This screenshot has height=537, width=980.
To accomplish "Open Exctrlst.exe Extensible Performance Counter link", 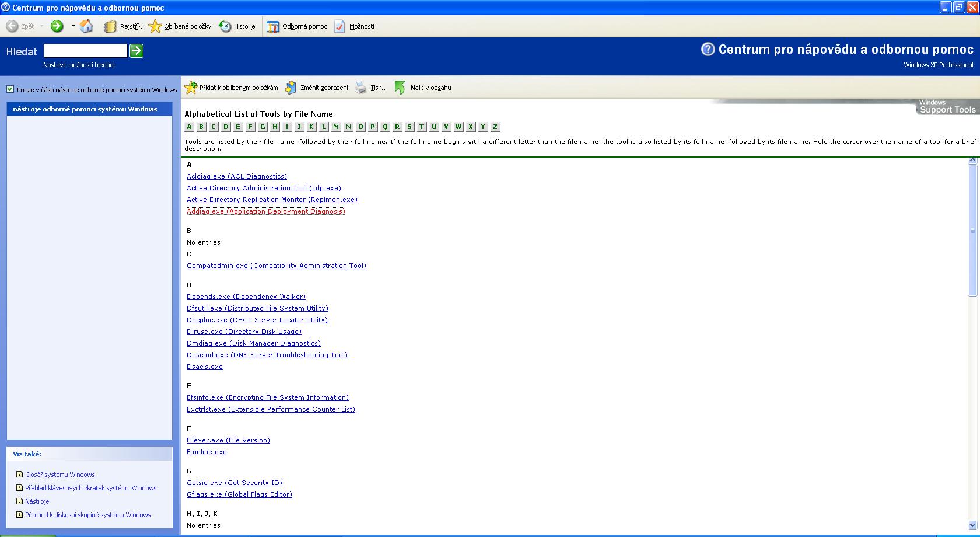I will coord(271,409).
